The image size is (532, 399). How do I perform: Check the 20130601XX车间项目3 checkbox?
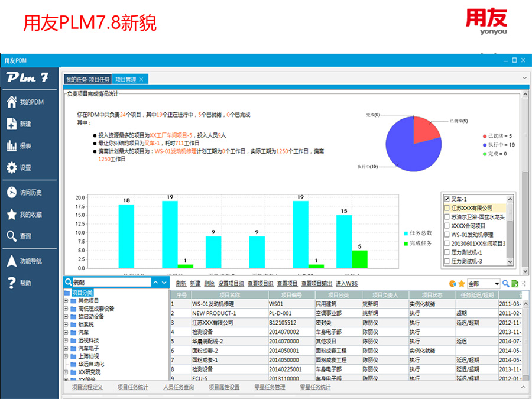click(447, 244)
